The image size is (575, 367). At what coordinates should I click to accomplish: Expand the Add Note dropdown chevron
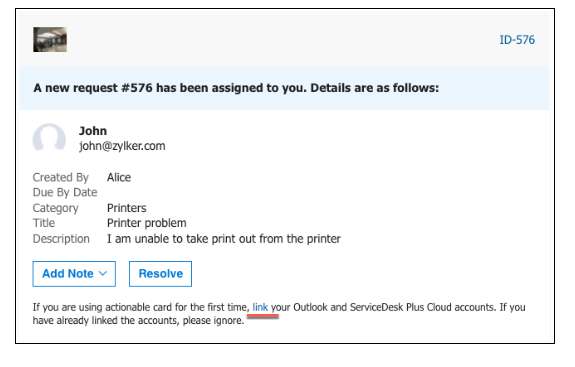pyautogui.click(x=103, y=274)
